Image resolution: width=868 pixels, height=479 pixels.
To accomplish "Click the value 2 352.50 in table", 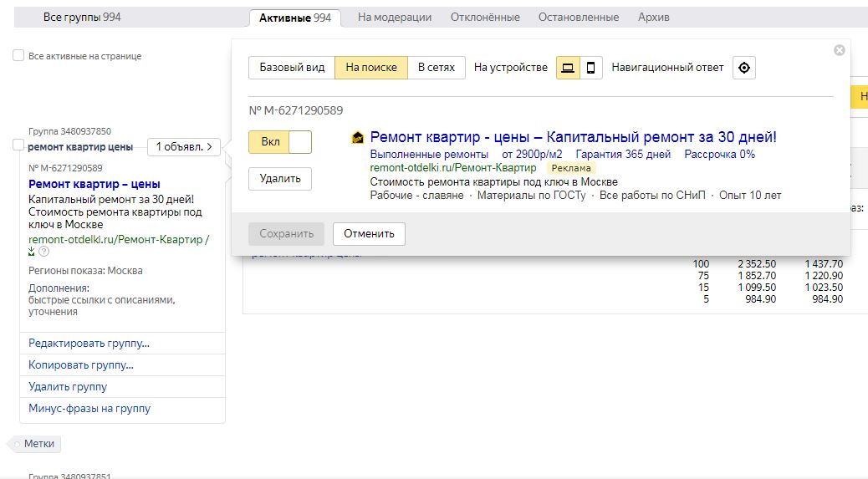I will point(757,264).
